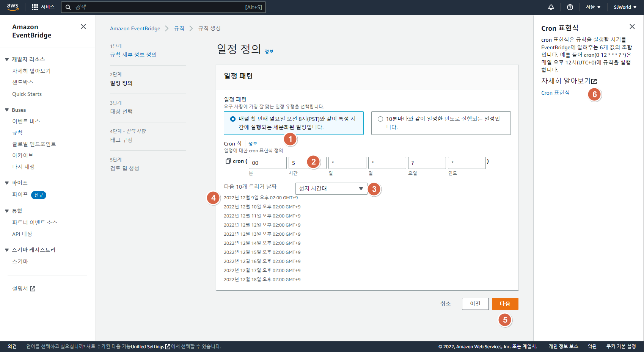This screenshot has height=352, width=644.
Task: Click the 연도 cron field
Action: click(x=467, y=163)
